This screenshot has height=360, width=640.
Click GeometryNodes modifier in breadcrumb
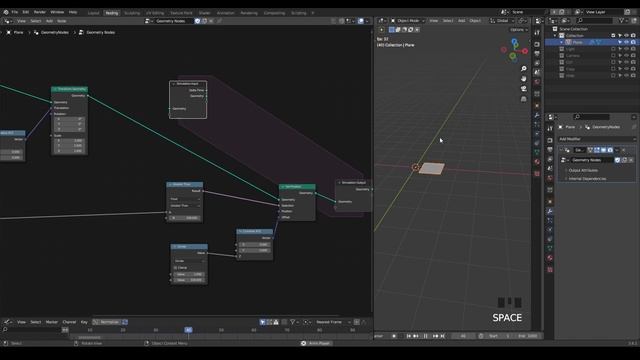tap(55, 32)
